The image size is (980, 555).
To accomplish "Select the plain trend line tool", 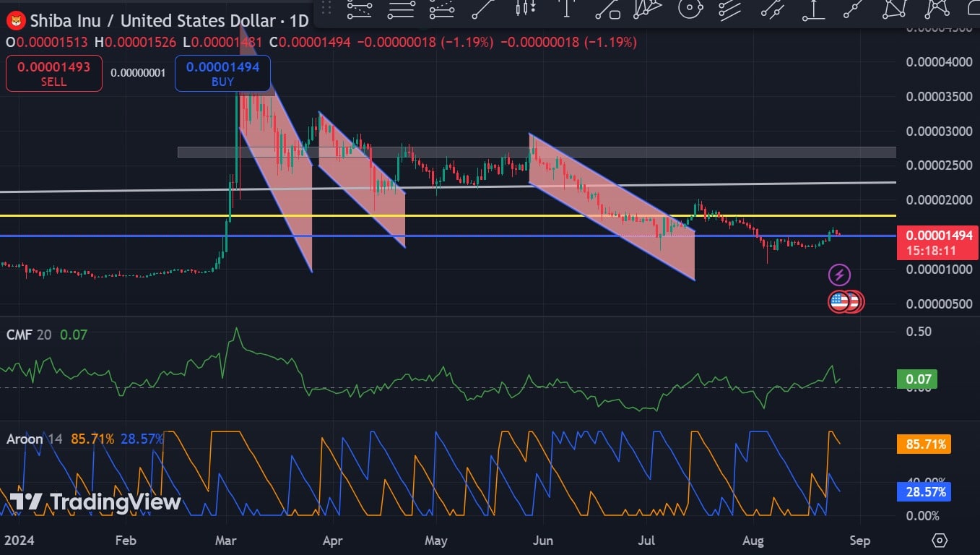I will point(482,9).
